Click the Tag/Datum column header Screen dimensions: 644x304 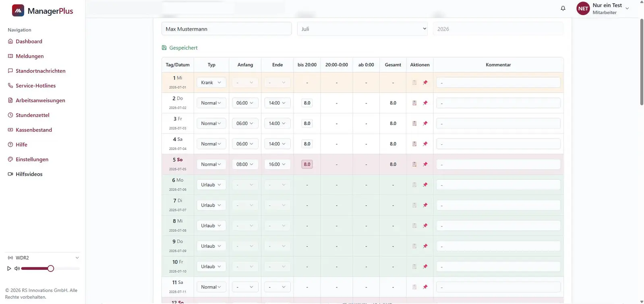click(x=178, y=65)
